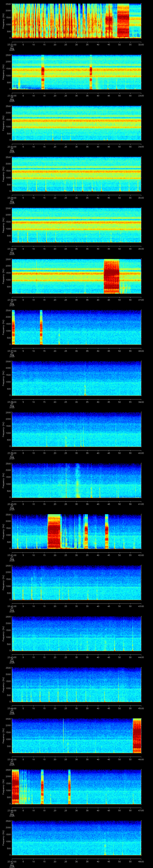Screen dimensions: 153x868
Task: Click the 23:47:00 start time label
Action: [12, 861]
